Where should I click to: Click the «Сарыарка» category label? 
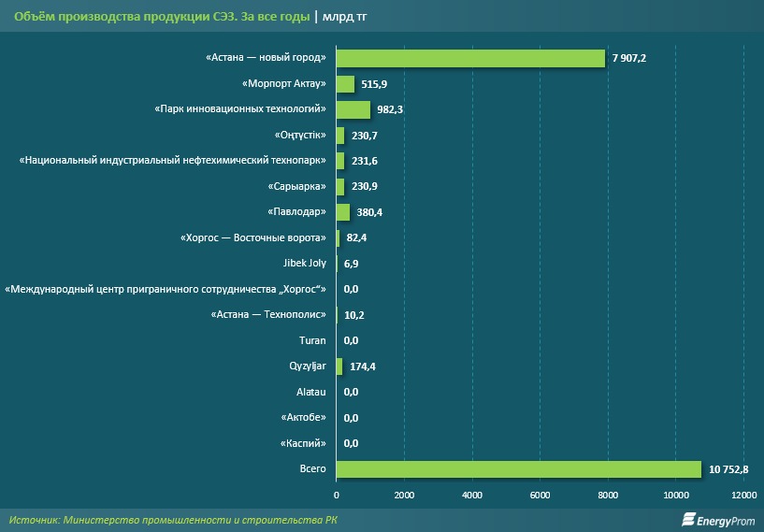point(297,187)
